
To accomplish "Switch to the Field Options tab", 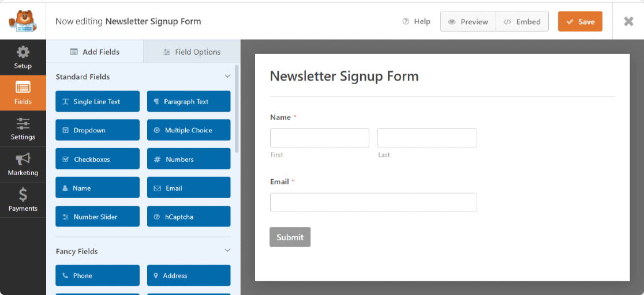I will tap(192, 52).
